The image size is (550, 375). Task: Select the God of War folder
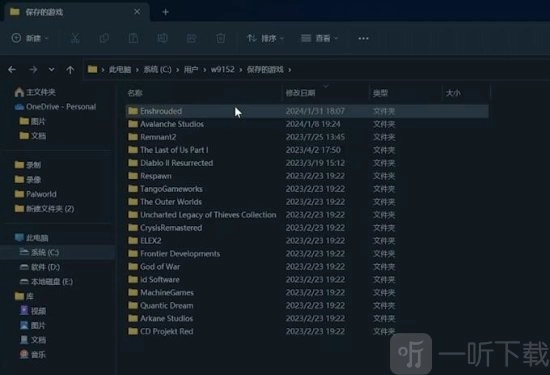tap(154, 267)
